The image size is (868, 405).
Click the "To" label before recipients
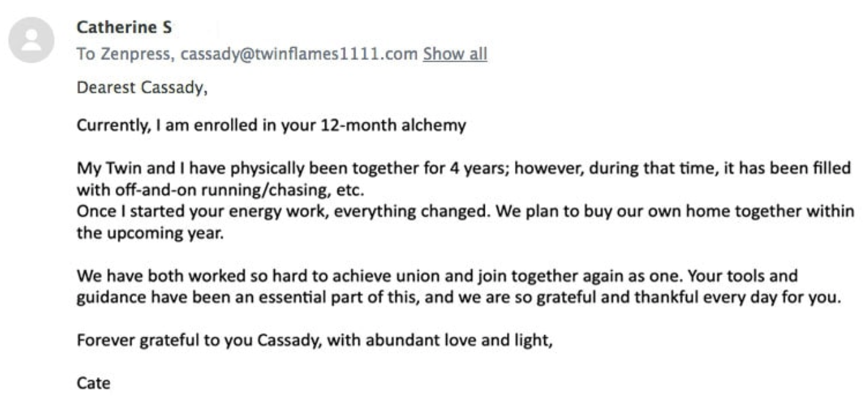86,54
